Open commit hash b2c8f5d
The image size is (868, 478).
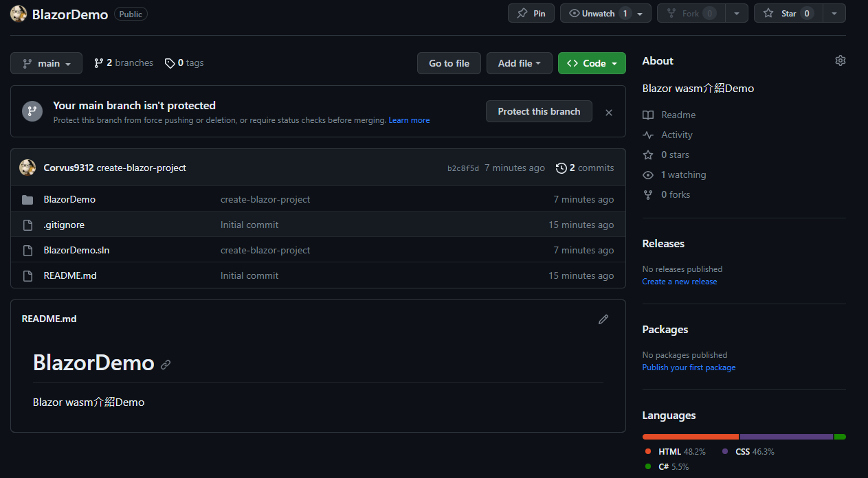tap(463, 168)
